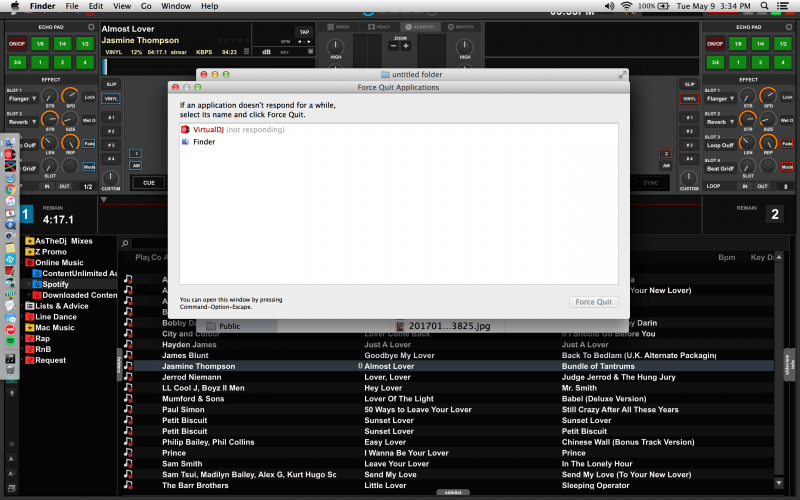
Task: Open right slot 4 Beat Grid effect dropdown
Action: pos(720,168)
